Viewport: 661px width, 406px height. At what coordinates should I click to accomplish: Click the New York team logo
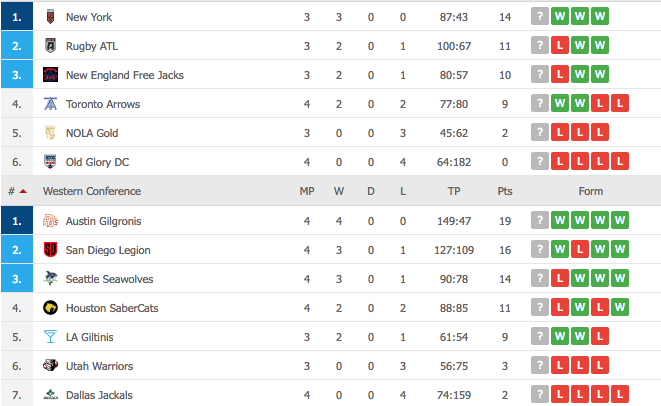pyautogui.click(x=50, y=17)
